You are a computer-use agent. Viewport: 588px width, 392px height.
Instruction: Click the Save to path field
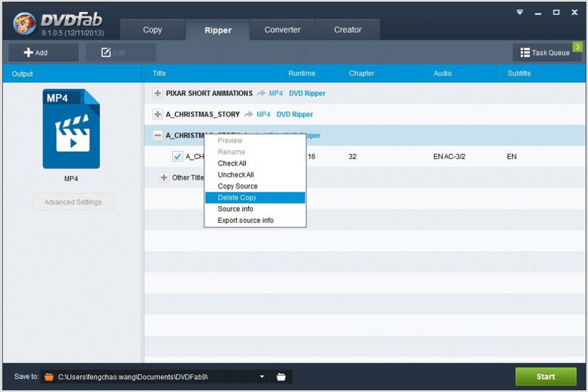coord(155,377)
